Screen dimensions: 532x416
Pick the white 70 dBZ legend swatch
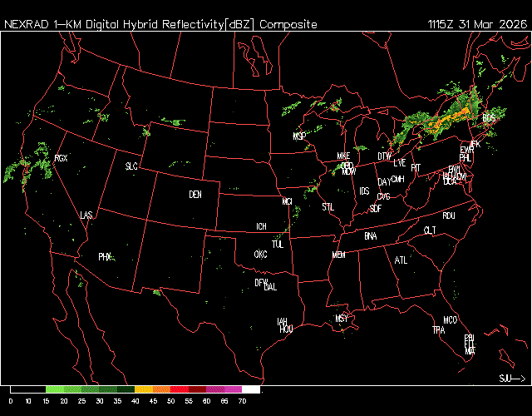coord(250,389)
